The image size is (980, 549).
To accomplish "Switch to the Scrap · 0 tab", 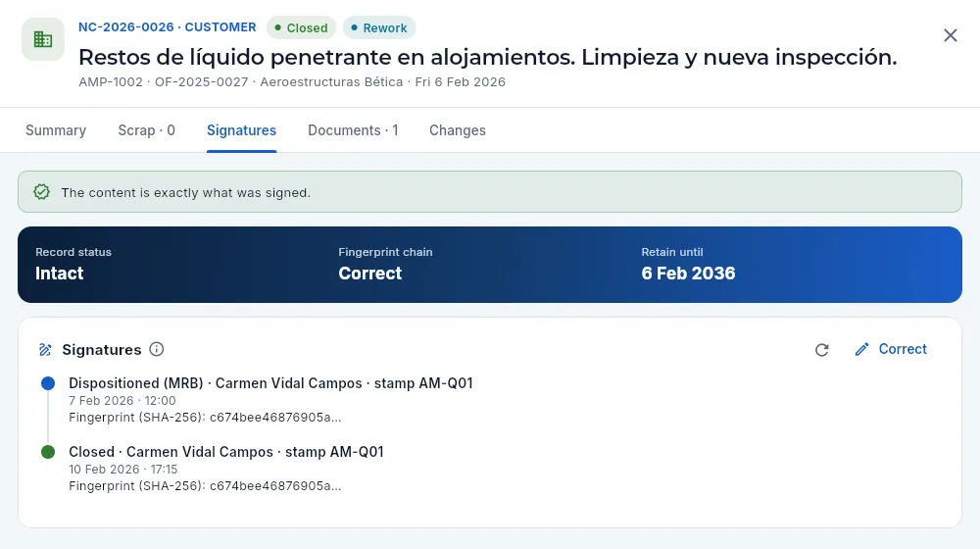I will click(x=146, y=130).
